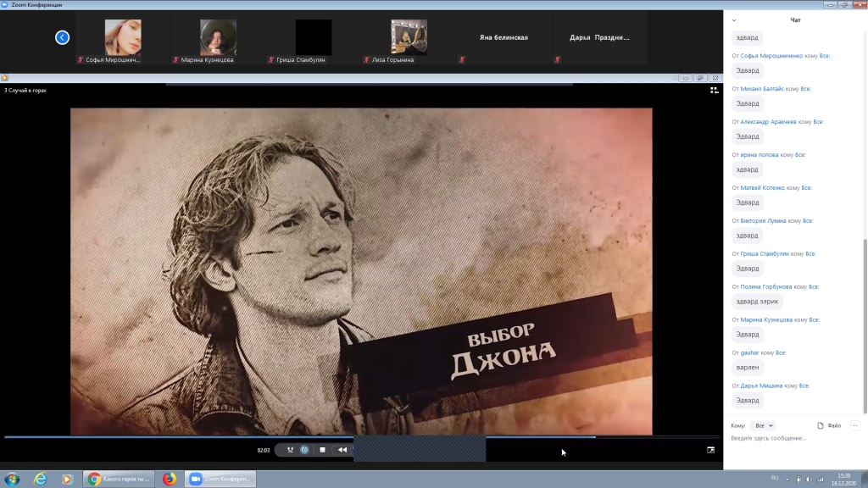The height and width of the screenshot is (488, 868).
Task: Open sender name gauhar in chat
Action: point(749,353)
